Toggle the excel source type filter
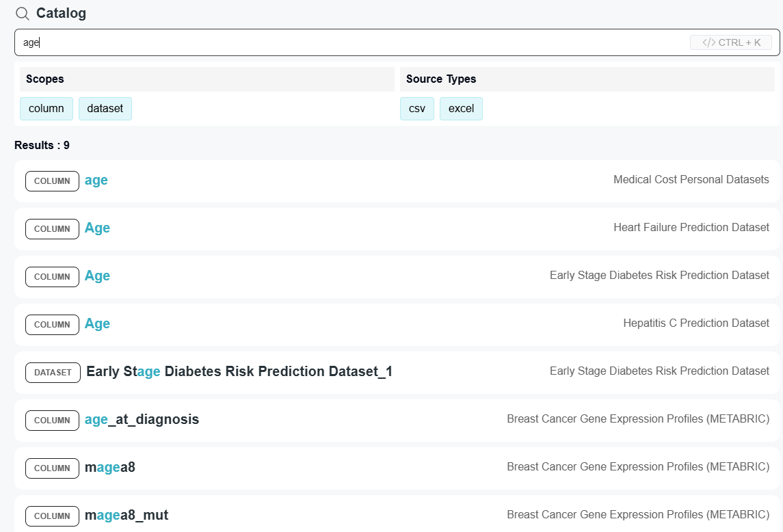The width and height of the screenshot is (783, 532). [x=461, y=109]
